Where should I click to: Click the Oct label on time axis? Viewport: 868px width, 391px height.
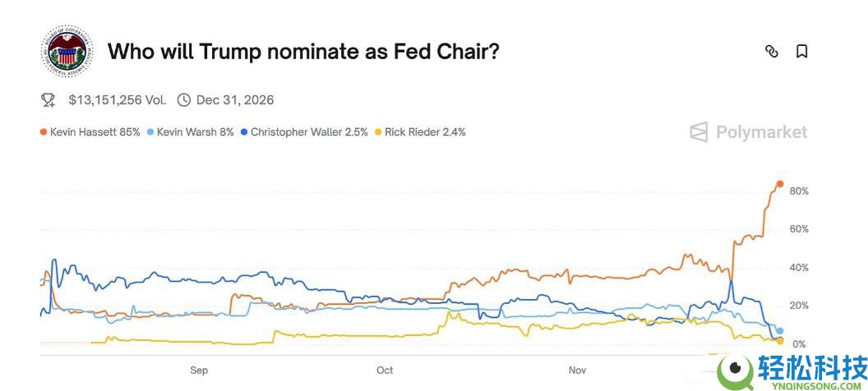pyautogui.click(x=385, y=370)
